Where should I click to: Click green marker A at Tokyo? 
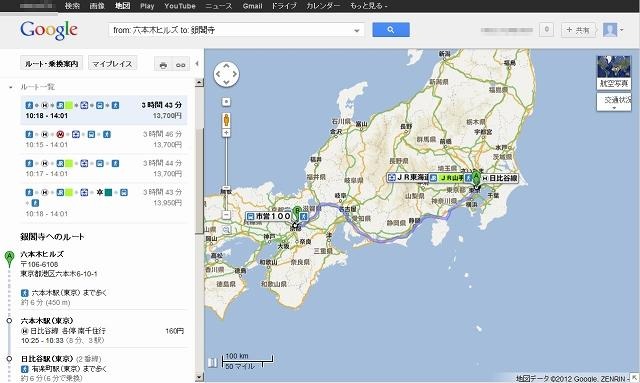[x=476, y=178]
